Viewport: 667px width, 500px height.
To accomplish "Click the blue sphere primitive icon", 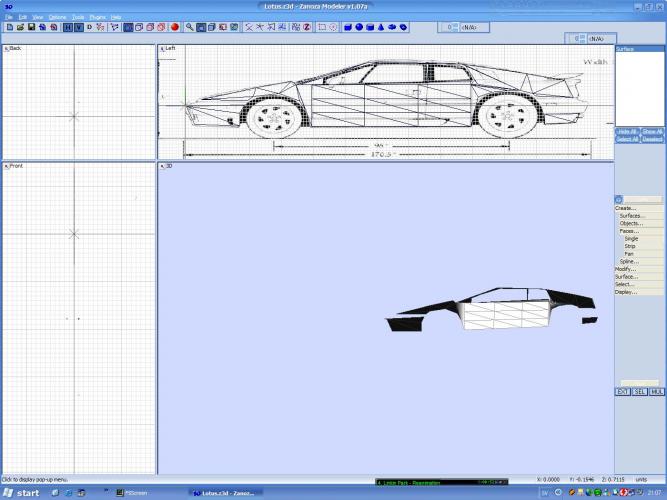I will tap(358, 27).
